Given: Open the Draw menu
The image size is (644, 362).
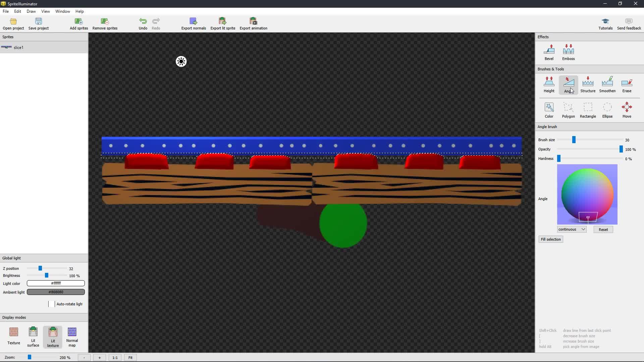Looking at the screenshot, I should point(31,11).
